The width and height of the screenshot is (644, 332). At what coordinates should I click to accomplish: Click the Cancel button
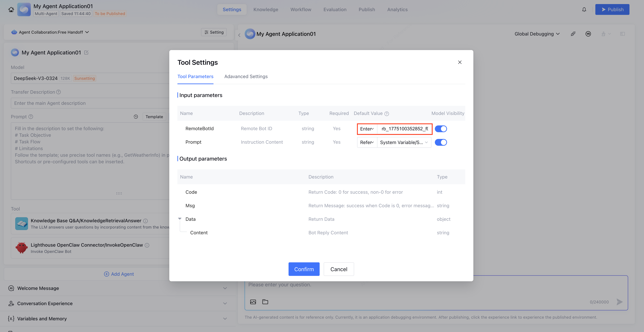coord(339,269)
